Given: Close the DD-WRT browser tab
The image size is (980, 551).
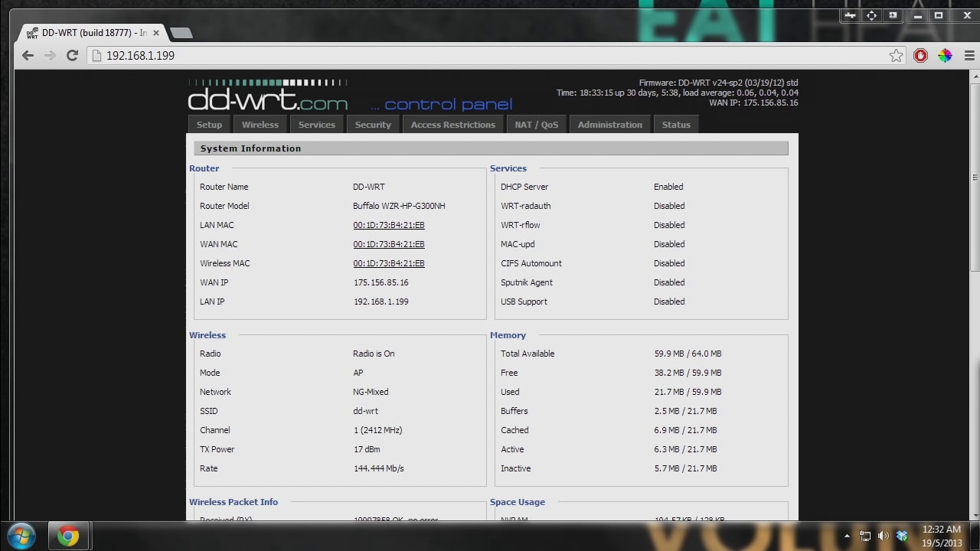Looking at the screenshot, I should (156, 33).
